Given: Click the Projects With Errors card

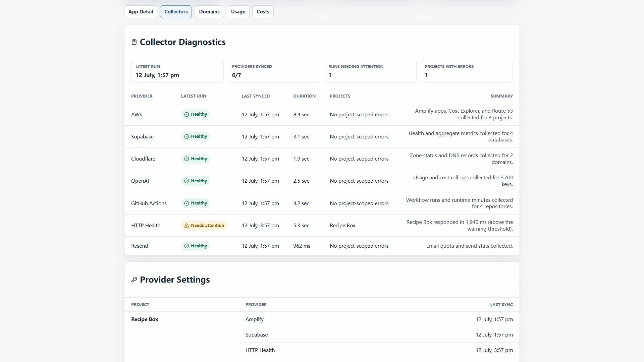Looking at the screenshot, I should (x=467, y=71).
